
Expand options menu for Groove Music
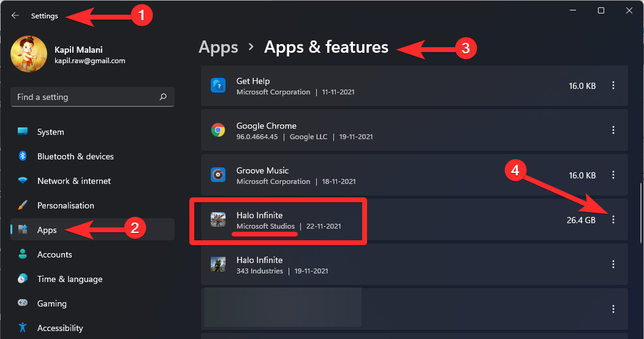613,175
